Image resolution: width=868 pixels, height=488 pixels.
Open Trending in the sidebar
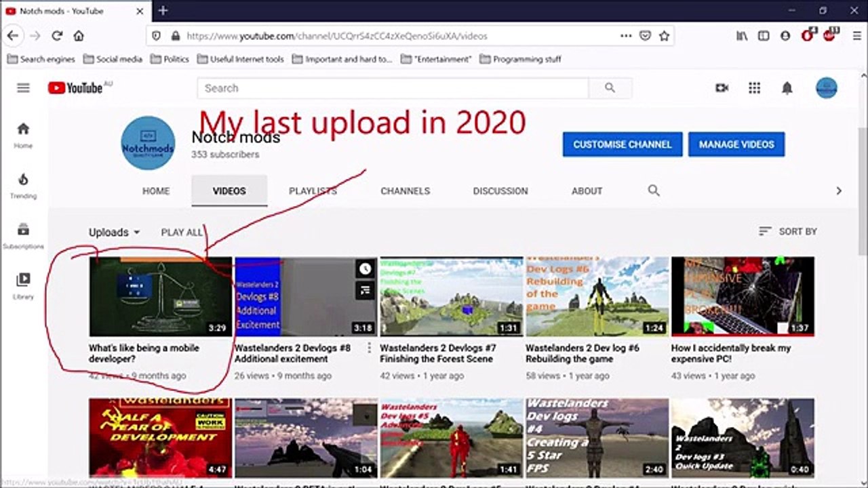pyautogui.click(x=23, y=186)
